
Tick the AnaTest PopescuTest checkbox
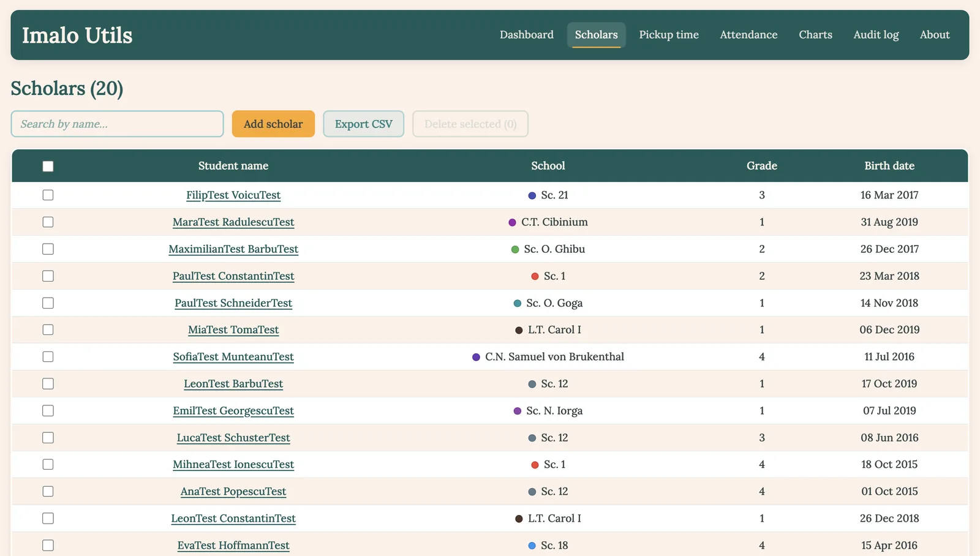[x=48, y=491]
